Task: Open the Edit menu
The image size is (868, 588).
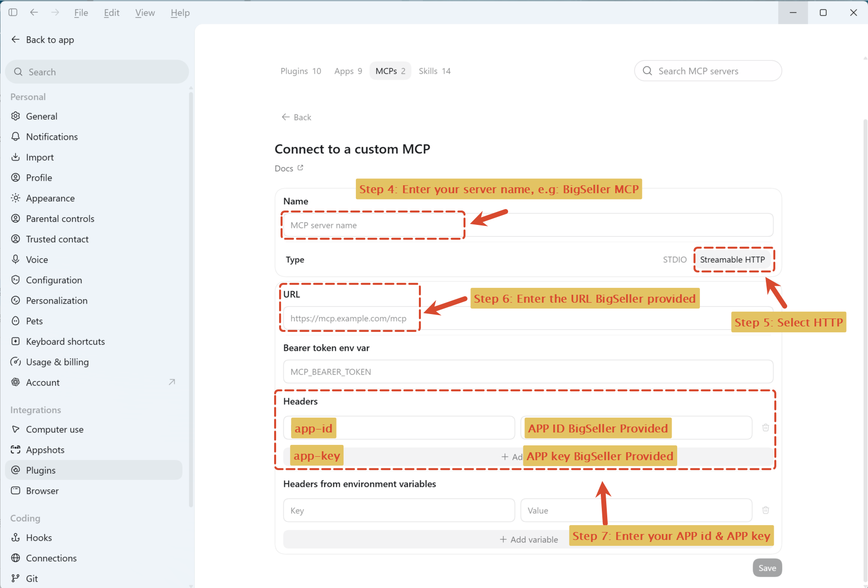Action: (x=112, y=13)
